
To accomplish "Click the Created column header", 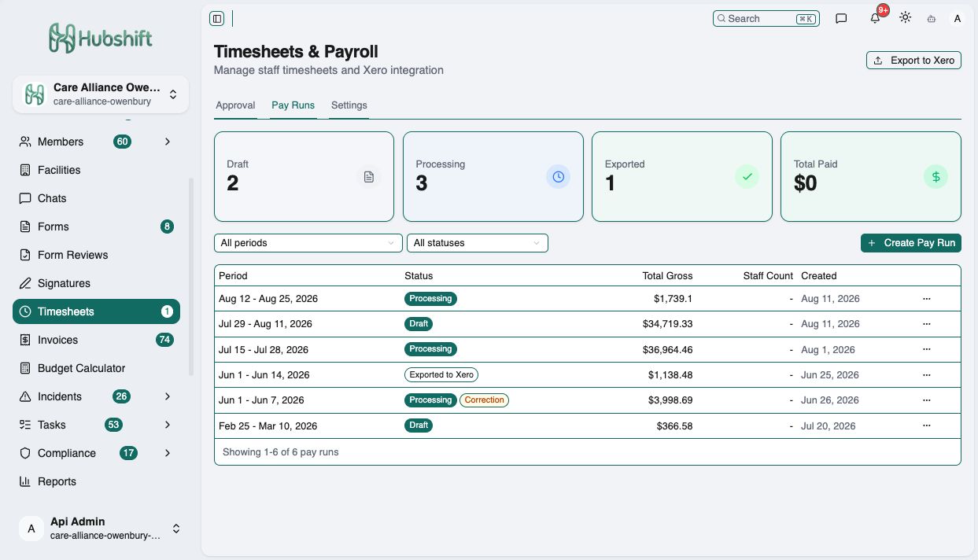I will click(x=819, y=276).
